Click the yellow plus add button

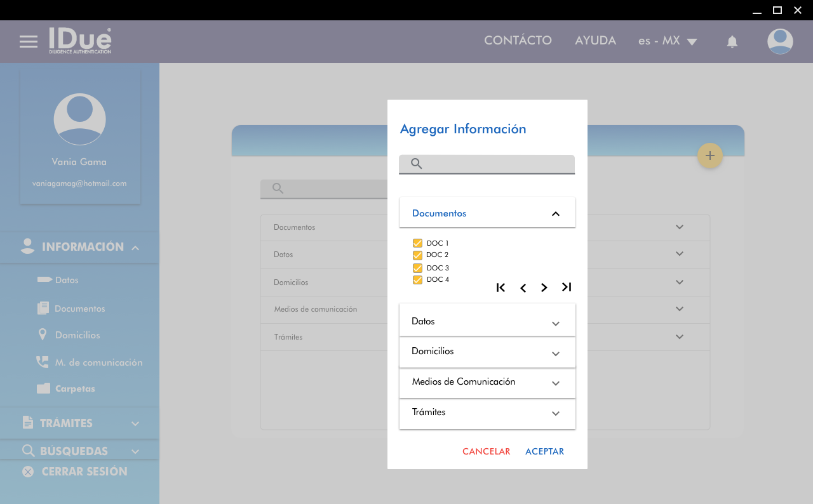coord(709,156)
